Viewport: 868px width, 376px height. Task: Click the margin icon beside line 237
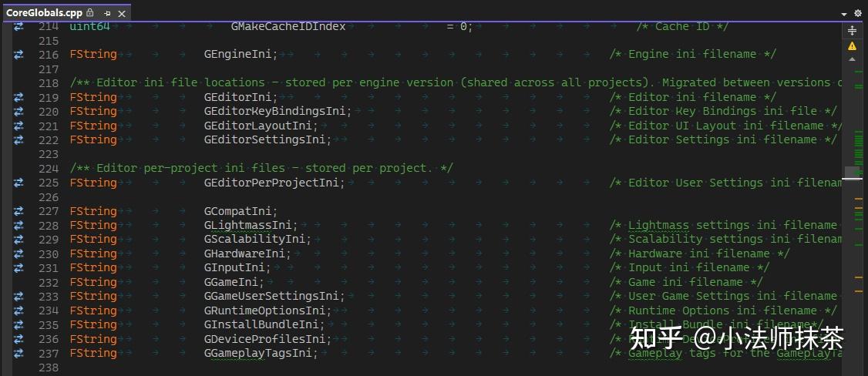coord(19,354)
